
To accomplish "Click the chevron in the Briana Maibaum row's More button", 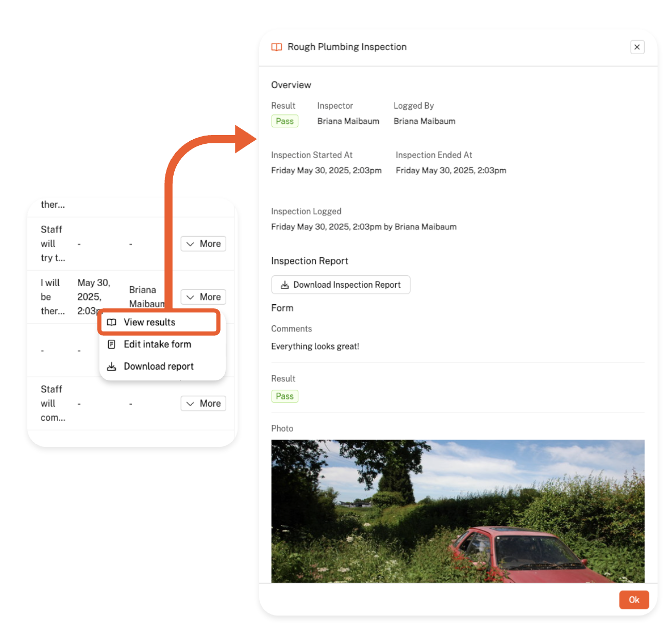I will click(190, 297).
